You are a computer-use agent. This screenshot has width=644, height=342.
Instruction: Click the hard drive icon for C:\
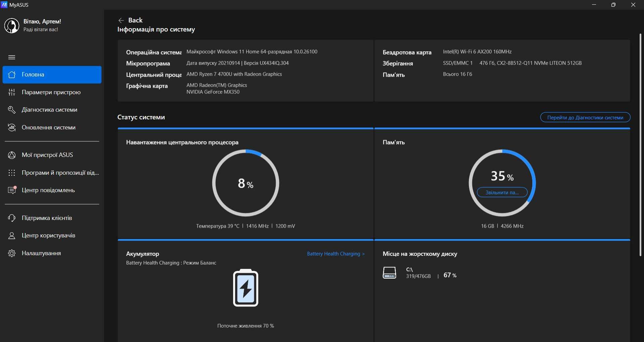[389, 273]
